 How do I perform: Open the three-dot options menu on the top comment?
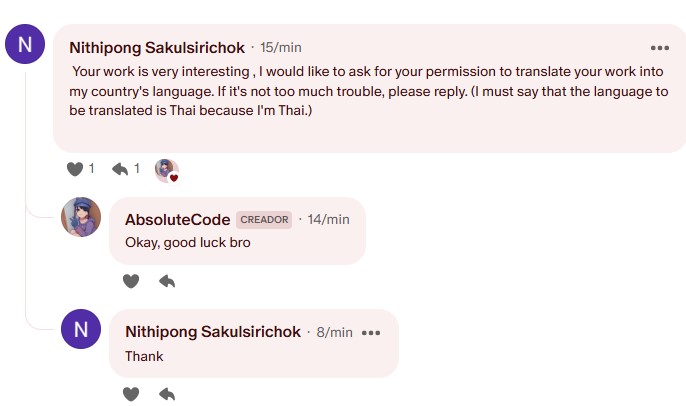pos(659,48)
